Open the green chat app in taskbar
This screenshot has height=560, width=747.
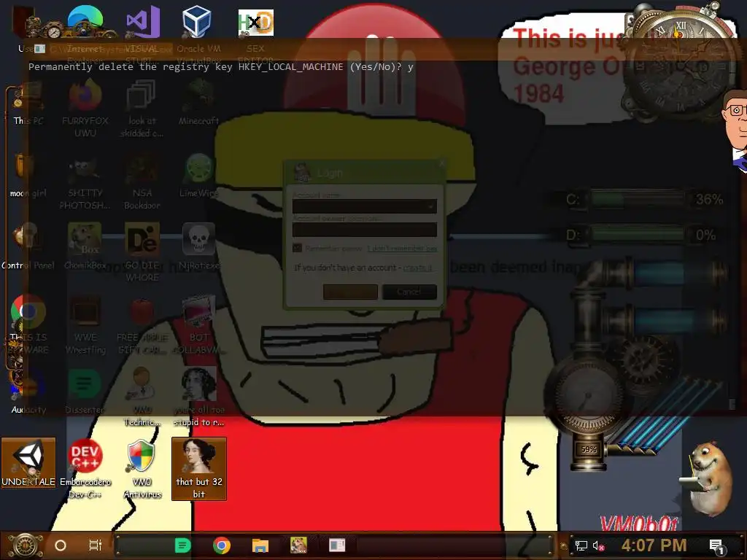[183, 545]
